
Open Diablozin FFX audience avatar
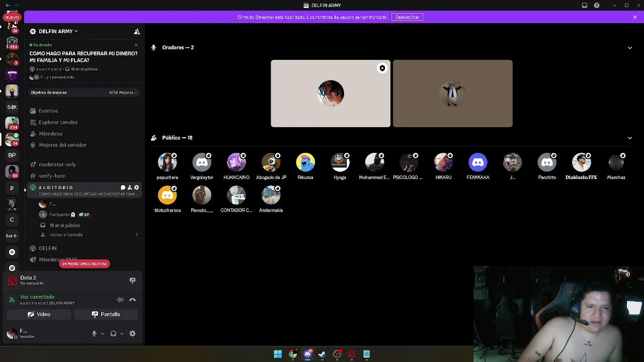coord(582,162)
